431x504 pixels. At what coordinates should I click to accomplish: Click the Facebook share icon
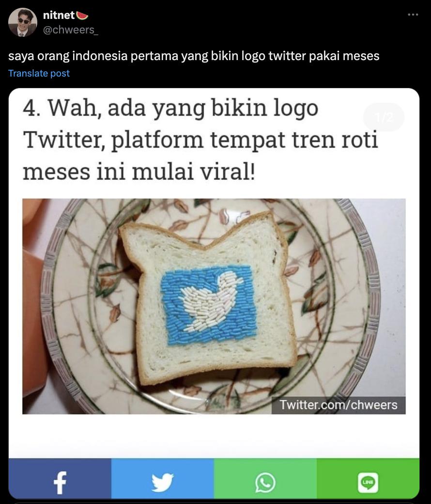coord(60,483)
